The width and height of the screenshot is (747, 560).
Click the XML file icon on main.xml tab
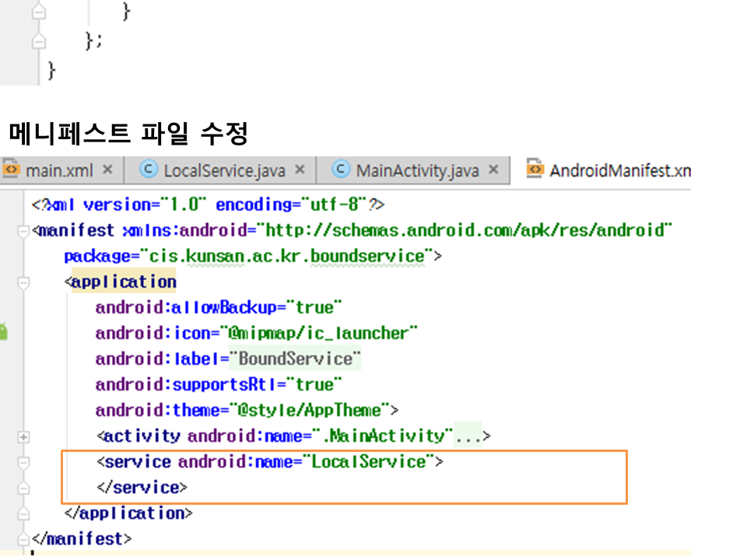tap(11, 170)
